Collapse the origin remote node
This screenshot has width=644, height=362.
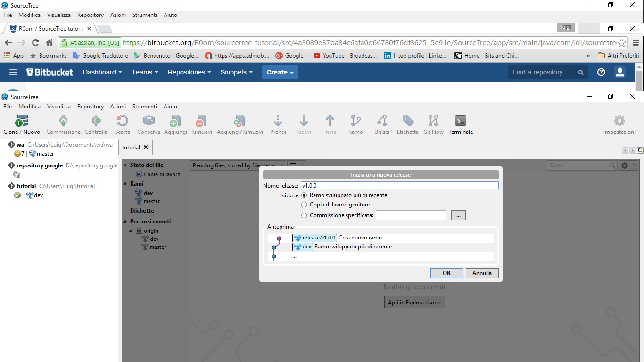132,231
